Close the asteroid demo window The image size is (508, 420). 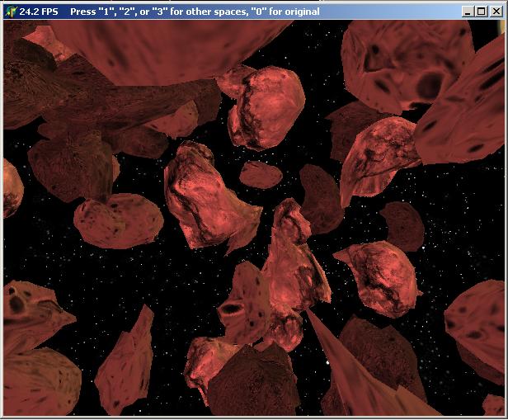tap(496, 12)
